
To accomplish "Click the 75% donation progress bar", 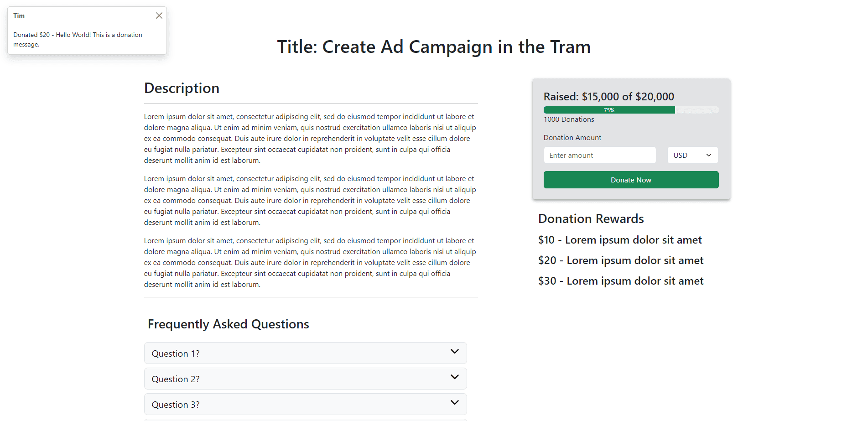I will pos(631,110).
